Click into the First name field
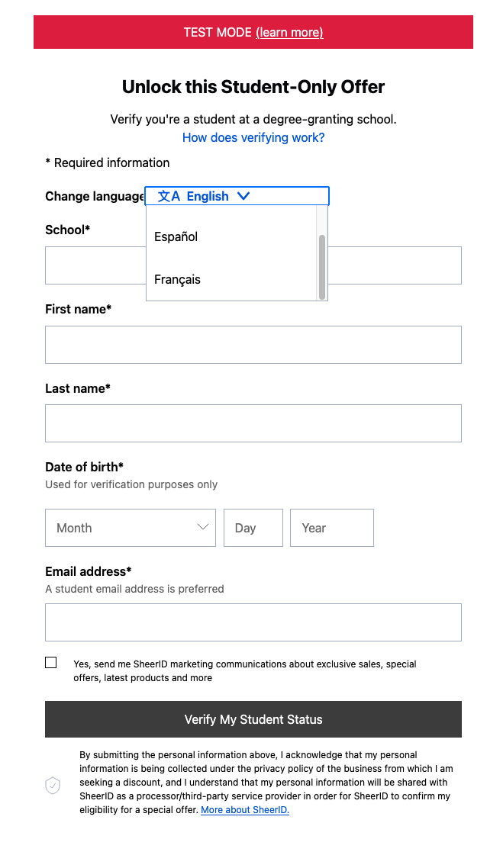Screen dimensions: 503x868 (253, 345)
